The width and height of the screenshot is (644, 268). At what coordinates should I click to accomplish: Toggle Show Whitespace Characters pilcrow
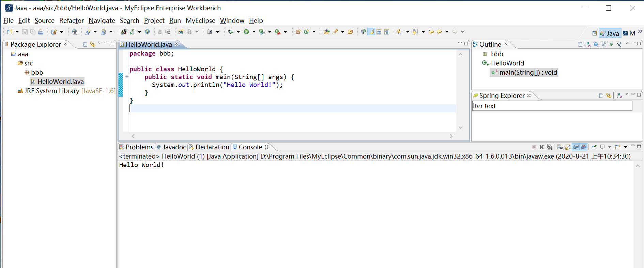[x=387, y=32]
